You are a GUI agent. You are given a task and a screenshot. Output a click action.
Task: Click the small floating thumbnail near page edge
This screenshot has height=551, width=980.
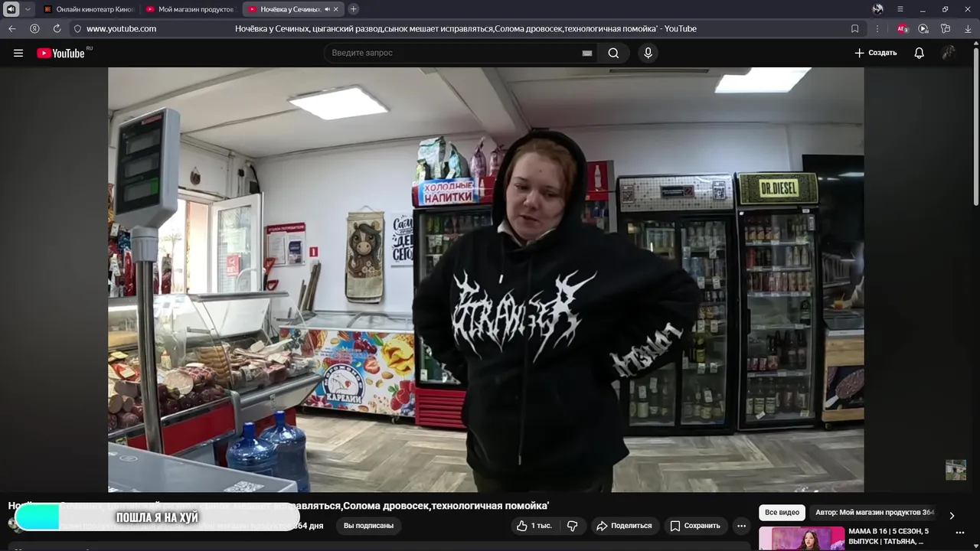tap(955, 470)
